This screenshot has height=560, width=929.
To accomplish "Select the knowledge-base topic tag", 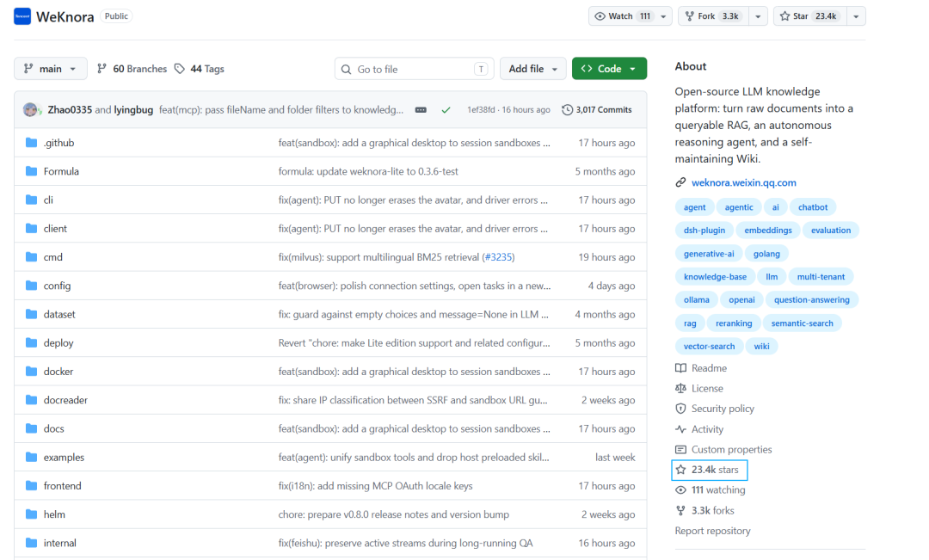I will pyautogui.click(x=715, y=277).
